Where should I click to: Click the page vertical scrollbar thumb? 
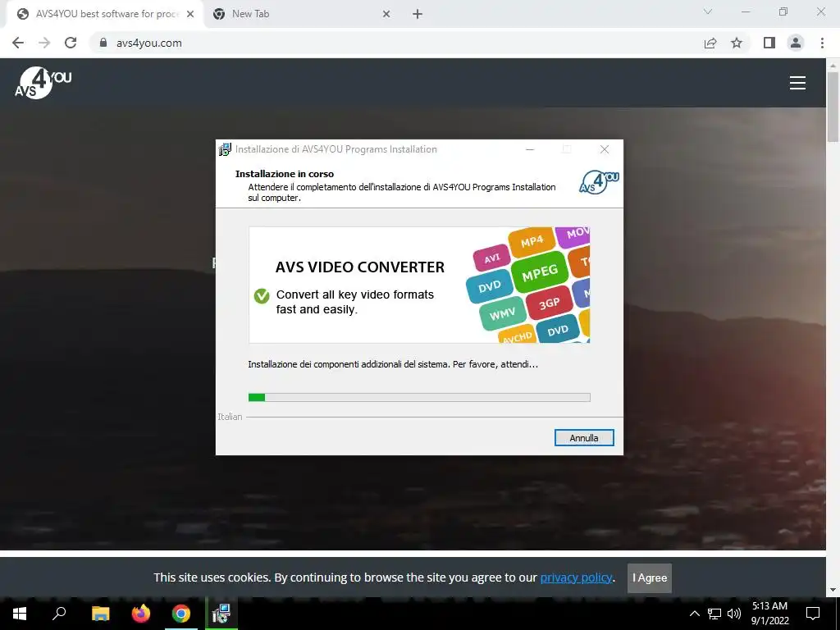point(833,107)
